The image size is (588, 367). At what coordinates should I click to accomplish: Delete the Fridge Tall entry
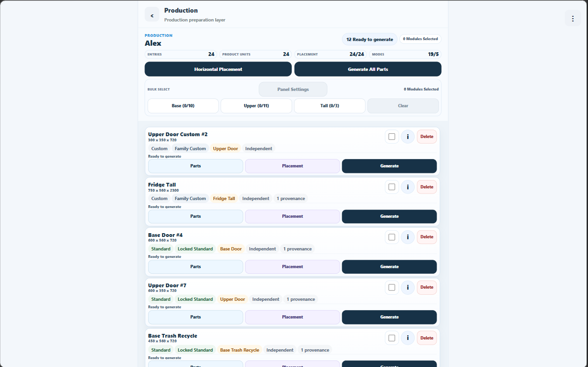[x=427, y=187]
